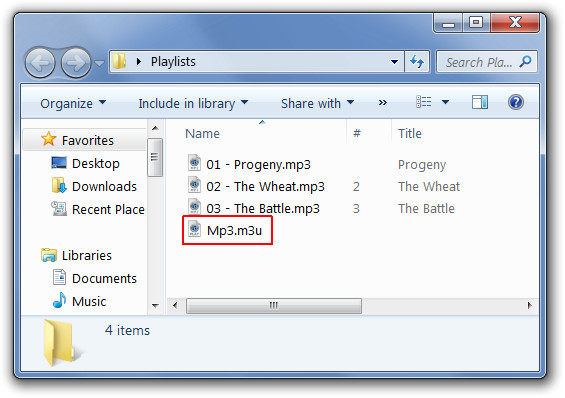Open Recent Places in navigation pane
Screen dimensions: 565x398
point(108,210)
